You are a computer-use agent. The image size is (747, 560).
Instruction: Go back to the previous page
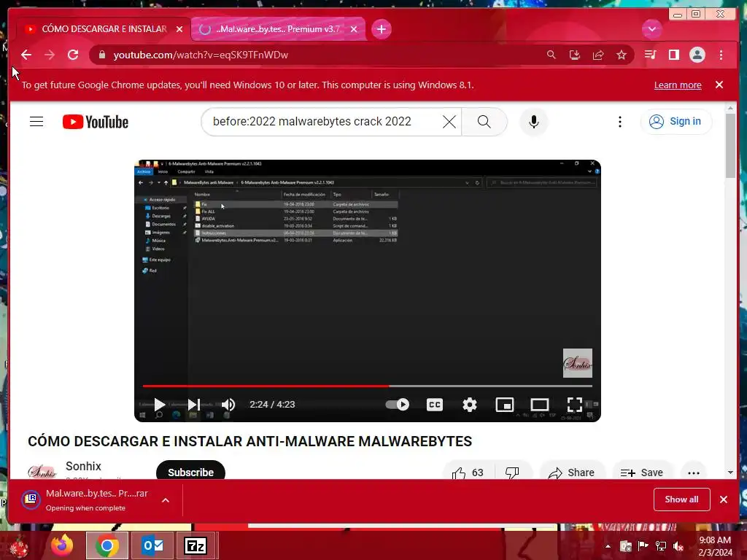pyautogui.click(x=26, y=55)
